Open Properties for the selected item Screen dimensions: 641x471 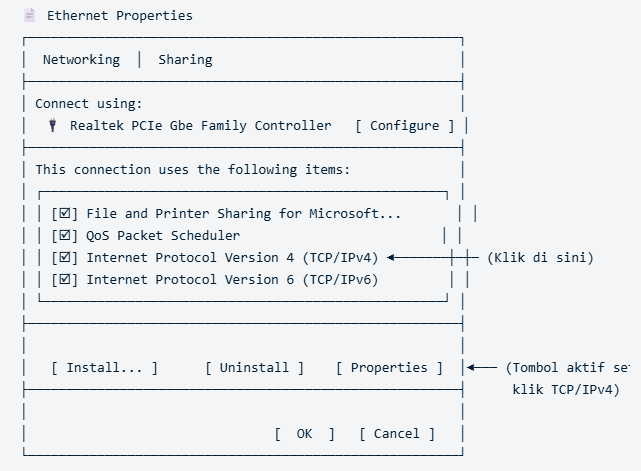pos(389,368)
